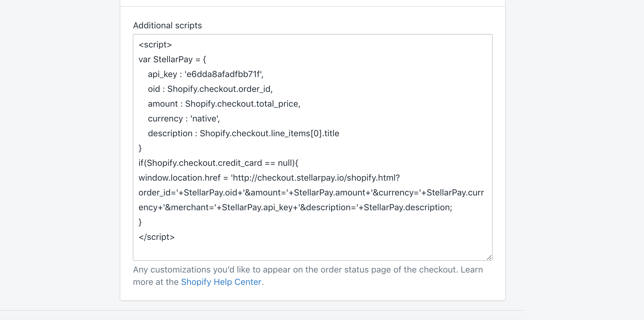Click Shopify.checkout.total_price in amount line
Screen dimensions: 644x320
pyautogui.click(x=242, y=104)
